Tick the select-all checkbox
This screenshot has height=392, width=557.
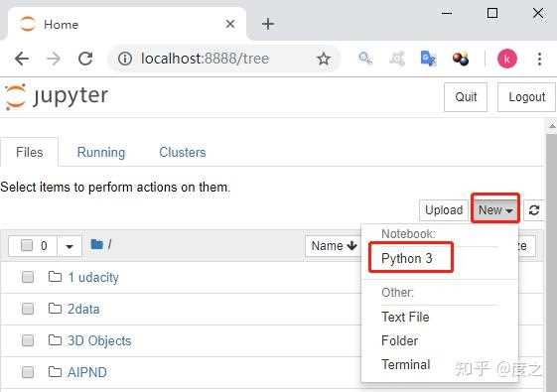click(x=27, y=245)
